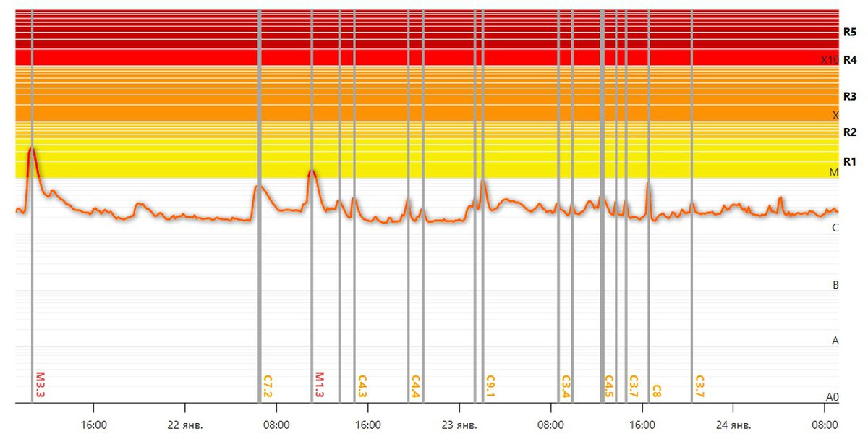The image size is (868, 447).
Task: Click the R1 level label
Action: tap(850, 161)
